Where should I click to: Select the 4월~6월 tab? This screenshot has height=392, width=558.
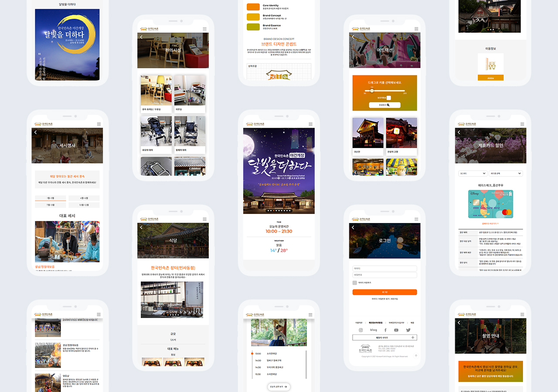[x=84, y=198]
